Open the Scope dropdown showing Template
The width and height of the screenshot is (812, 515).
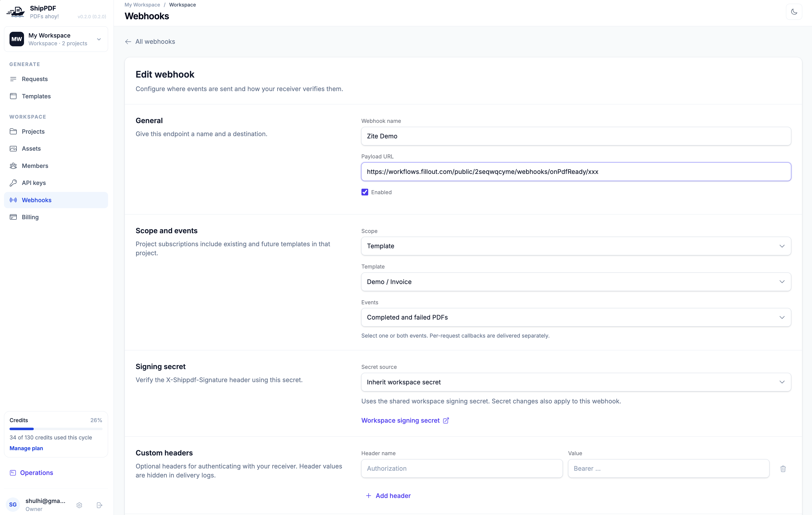(576, 246)
